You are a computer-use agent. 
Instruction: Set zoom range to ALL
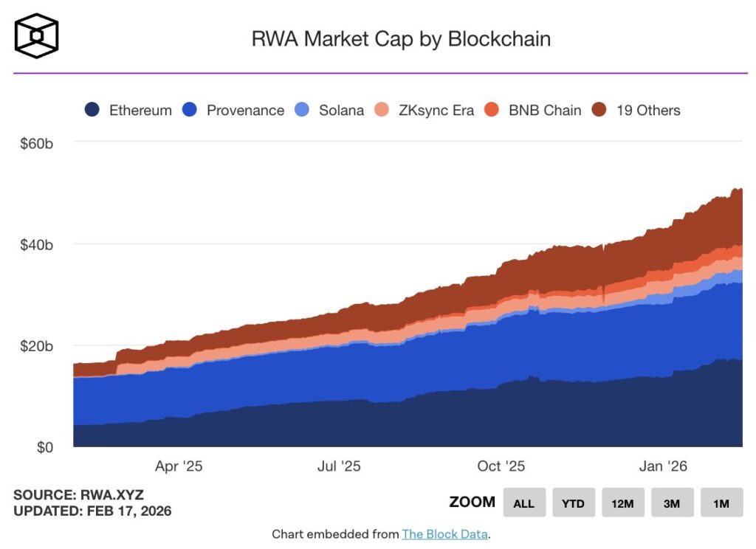[x=524, y=503]
